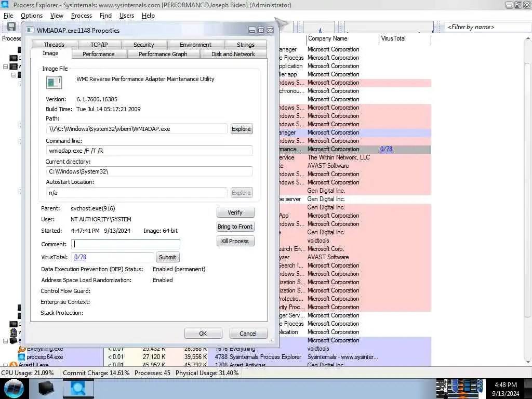Click into the Comment input field
The width and height of the screenshot is (532, 399).
(126, 244)
